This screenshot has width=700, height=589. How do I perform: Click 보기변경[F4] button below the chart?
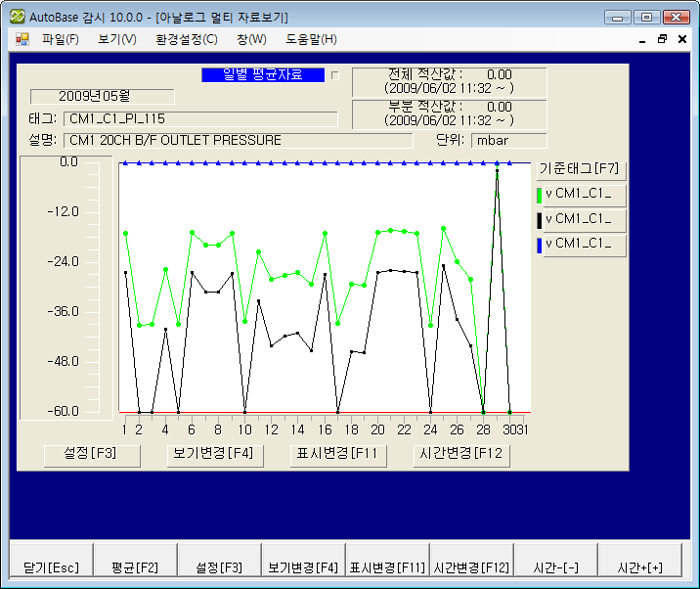[x=215, y=455]
